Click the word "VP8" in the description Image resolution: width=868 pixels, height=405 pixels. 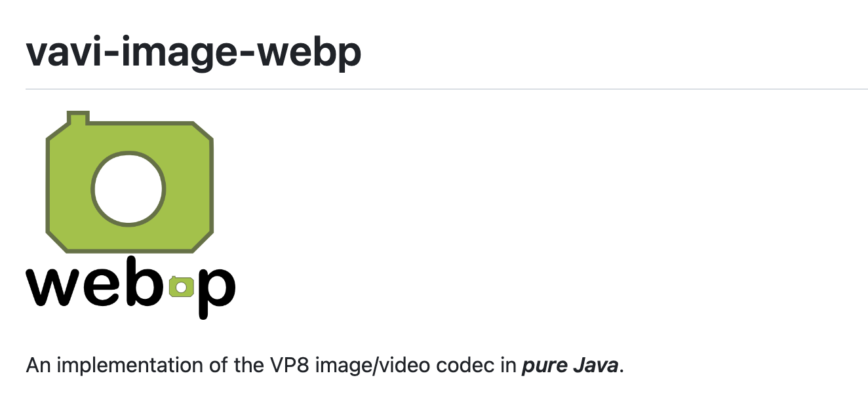tap(287, 365)
